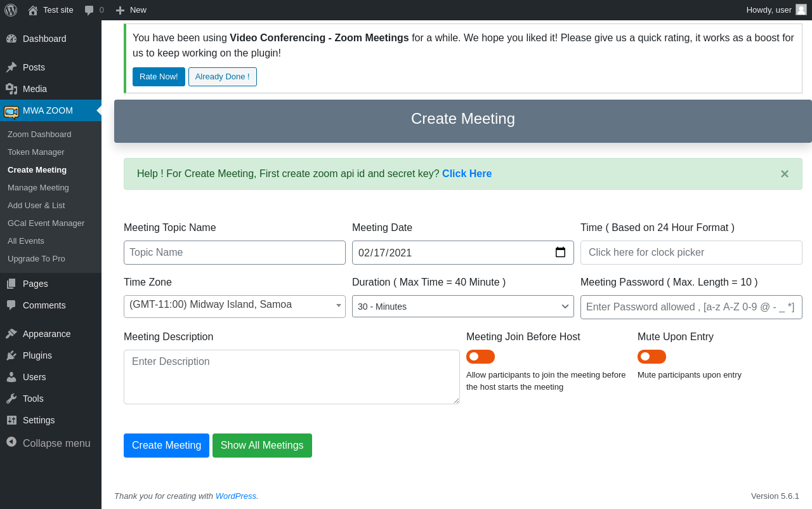Open the calendar picker in Meeting Date
The width and height of the screenshot is (812, 509).
point(560,253)
